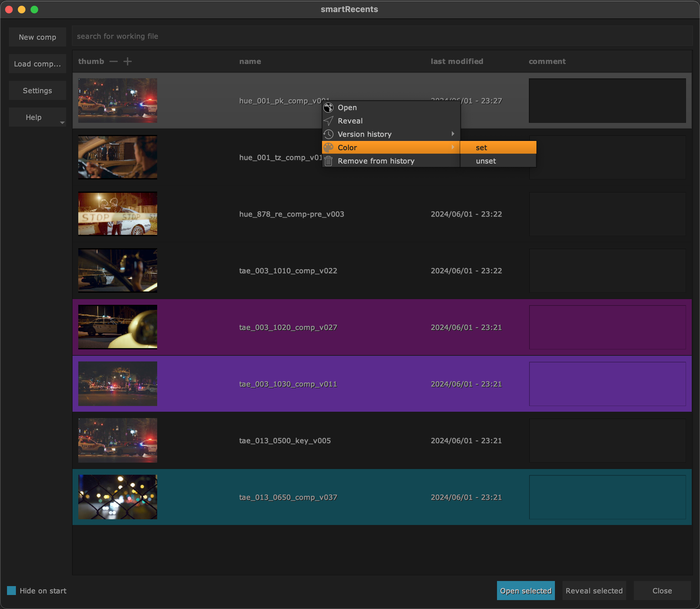700x609 pixels.
Task: Click the Reveal paper-plane icon
Action: tap(328, 121)
